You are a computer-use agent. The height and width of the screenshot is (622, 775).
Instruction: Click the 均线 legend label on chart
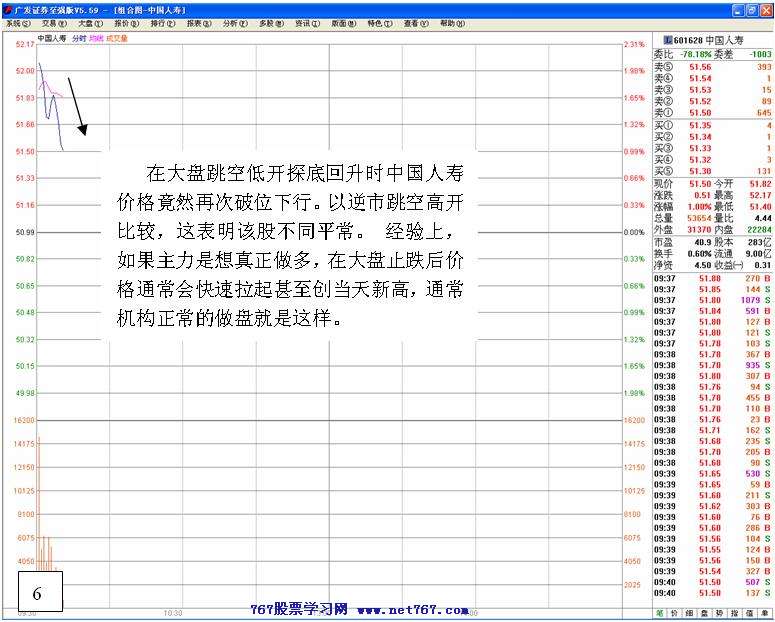pos(96,38)
